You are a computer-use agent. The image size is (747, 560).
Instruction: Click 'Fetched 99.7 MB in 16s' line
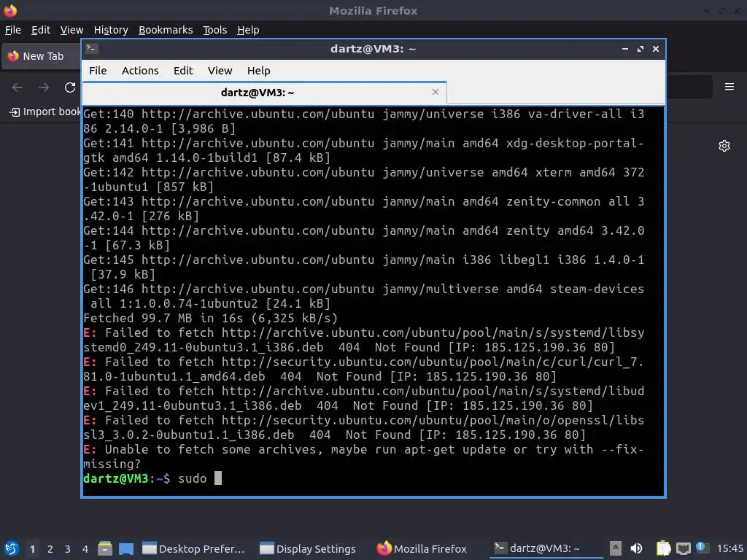211,318
